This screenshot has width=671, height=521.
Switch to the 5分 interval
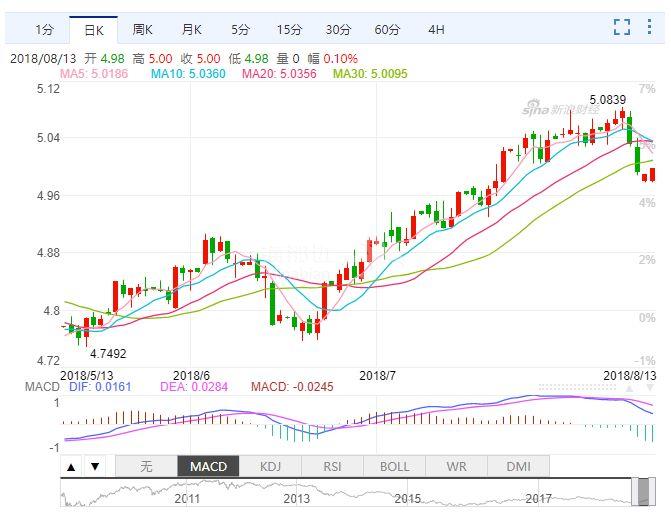pos(240,29)
